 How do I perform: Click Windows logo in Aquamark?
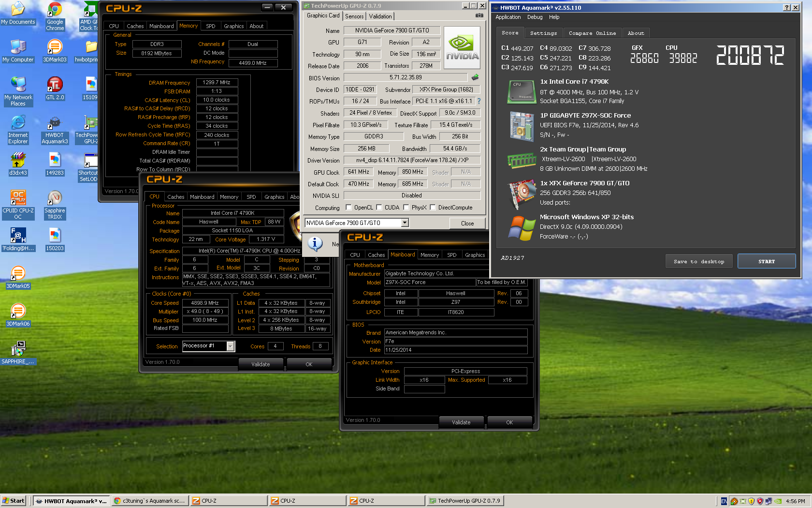(x=522, y=227)
